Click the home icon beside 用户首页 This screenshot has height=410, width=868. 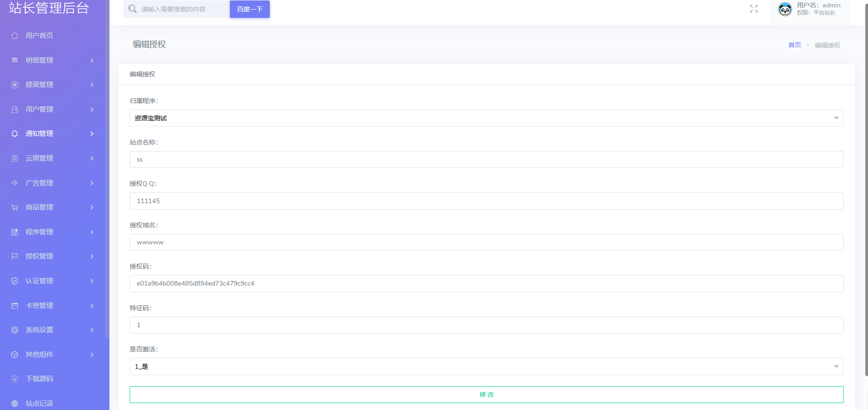pyautogui.click(x=15, y=36)
